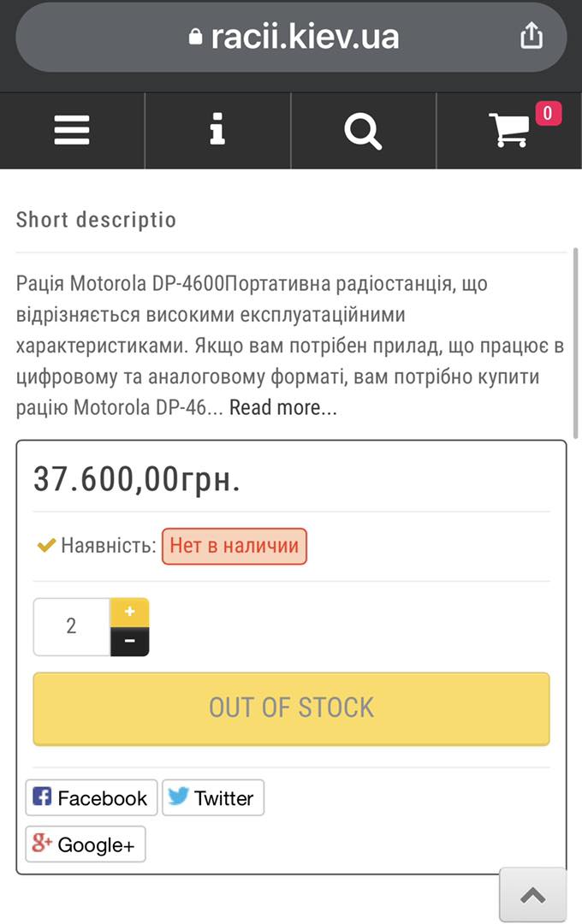Decrease quantity with the minus stepper
Screen dimensions: 582x924
[130, 642]
